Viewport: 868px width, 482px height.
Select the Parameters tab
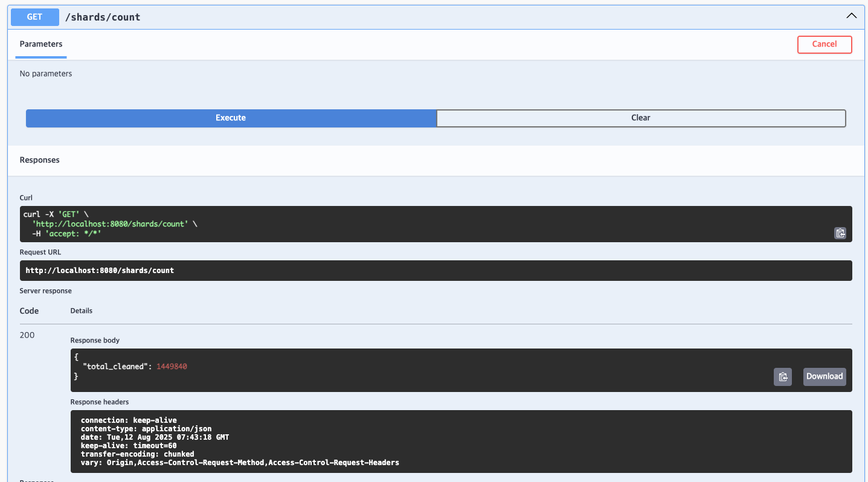pos(41,44)
